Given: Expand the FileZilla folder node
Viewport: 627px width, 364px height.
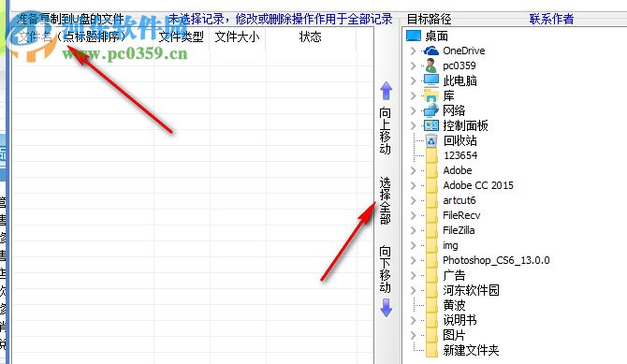Looking at the screenshot, I should point(413,230).
